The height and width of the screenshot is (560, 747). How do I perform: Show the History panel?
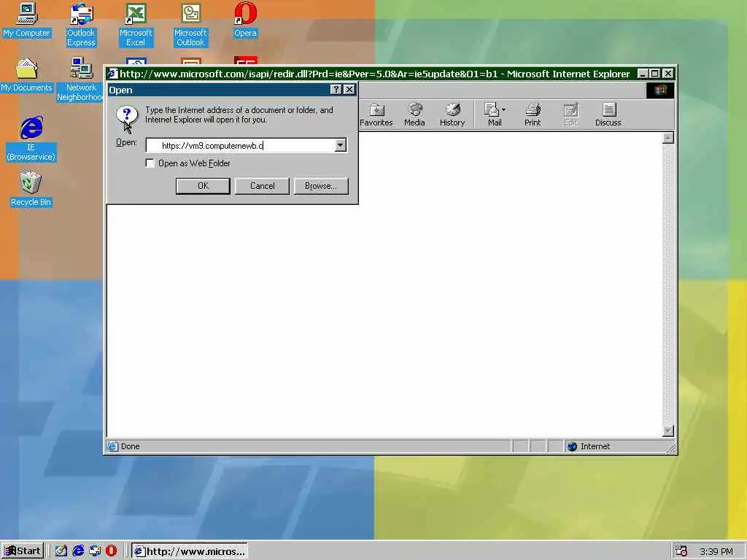[x=452, y=114]
